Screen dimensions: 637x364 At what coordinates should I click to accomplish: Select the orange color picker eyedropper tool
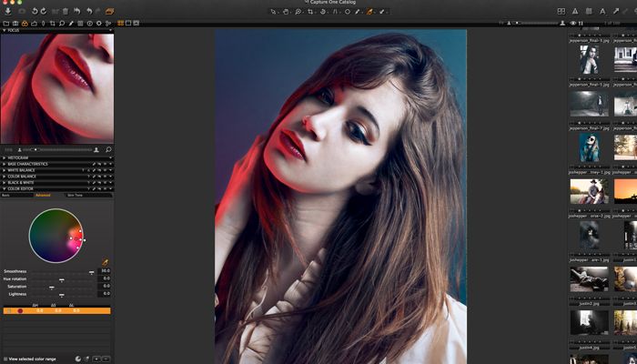(369, 12)
